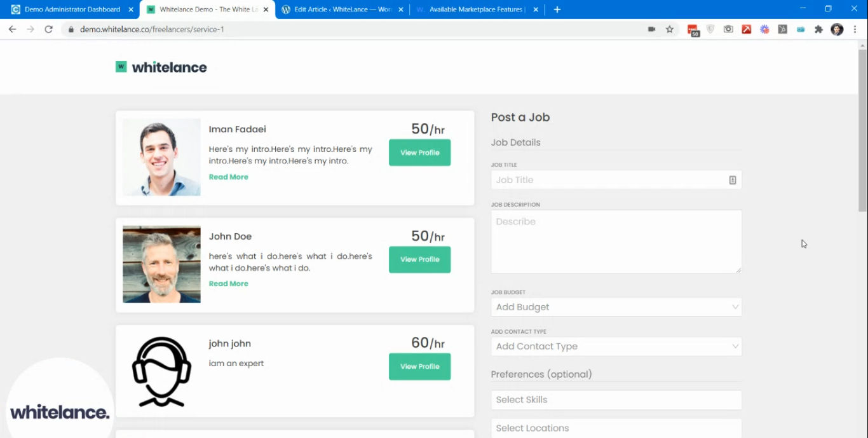Go back to the previous page

[x=12, y=29]
